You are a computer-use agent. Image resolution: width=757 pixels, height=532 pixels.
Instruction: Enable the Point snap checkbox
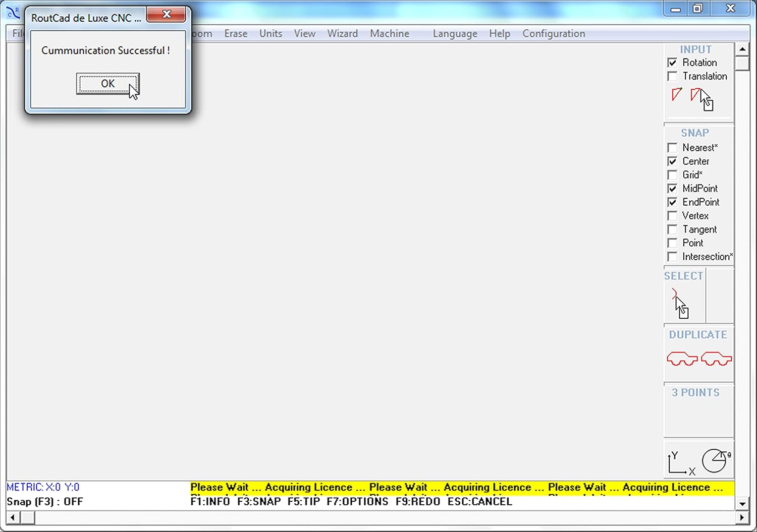coord(672,243)
